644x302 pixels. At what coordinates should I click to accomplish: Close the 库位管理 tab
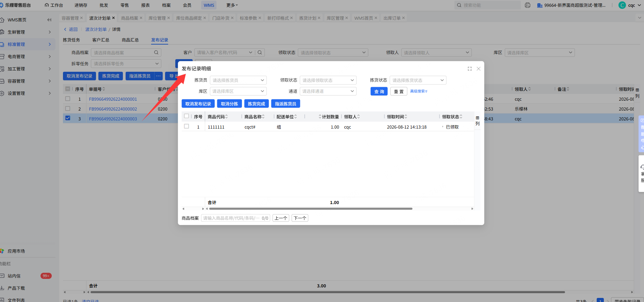168,18
